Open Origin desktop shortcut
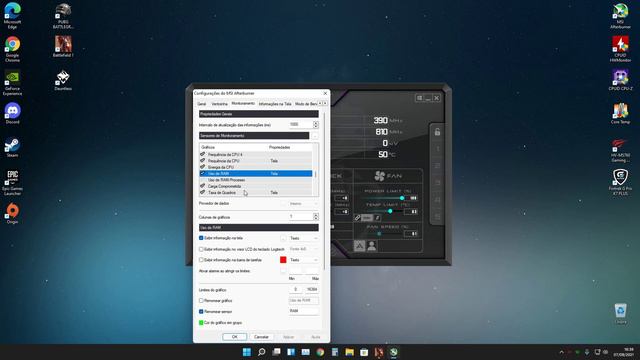This screenshot has width=640, height=360. (12, 213)
